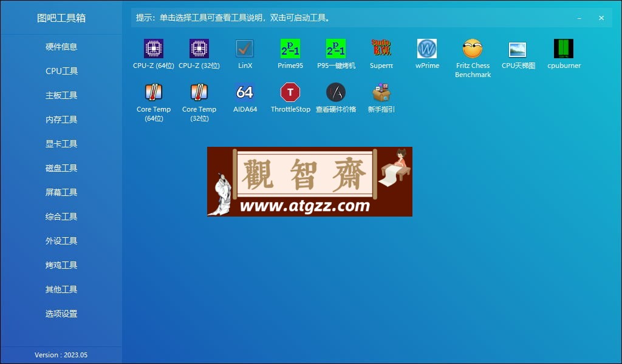The height and width of the screenshot is (364, 622).
Task: Switch to the 屏幕工具 category
Action: pyautogui.click(x=61, y=192)
